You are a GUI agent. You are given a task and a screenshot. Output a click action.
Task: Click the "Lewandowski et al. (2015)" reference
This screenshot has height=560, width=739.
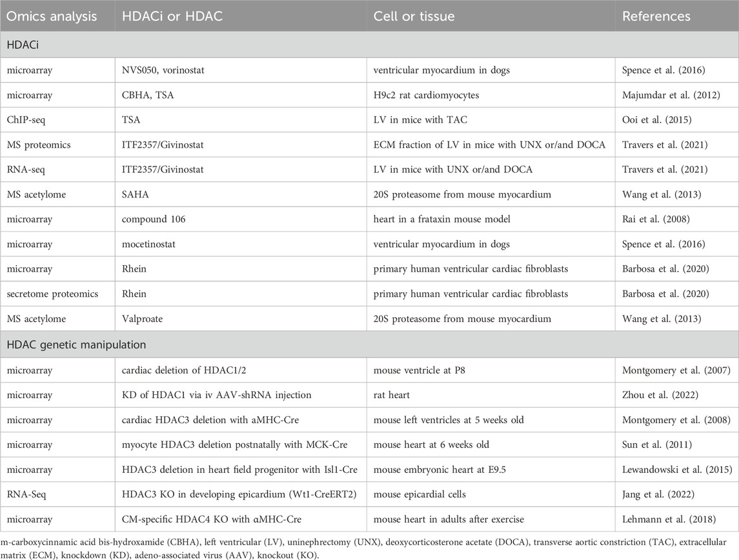[x=677, y=470]
